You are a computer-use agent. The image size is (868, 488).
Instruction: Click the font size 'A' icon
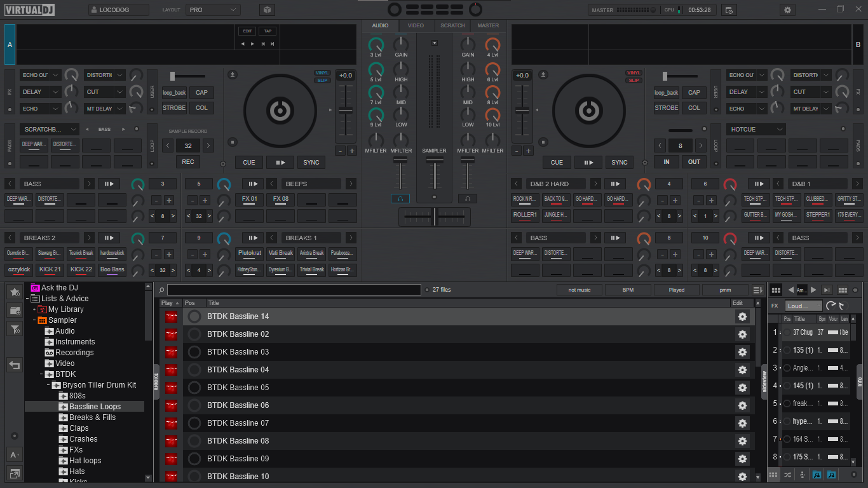click(x=15, y=454)
